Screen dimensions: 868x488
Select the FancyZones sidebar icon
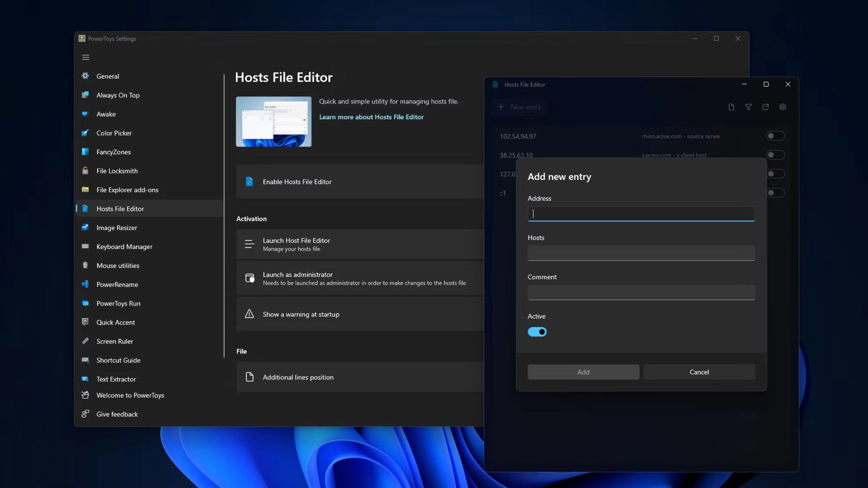85,152
